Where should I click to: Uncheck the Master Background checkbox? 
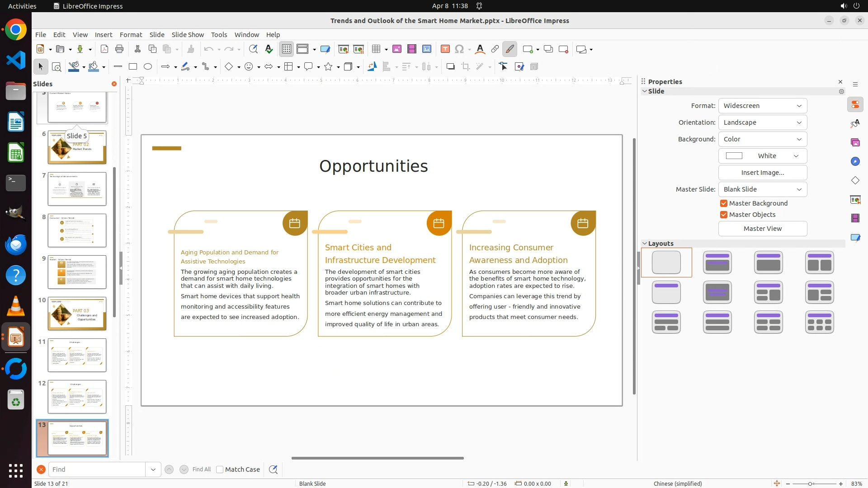tap(724, 203)
